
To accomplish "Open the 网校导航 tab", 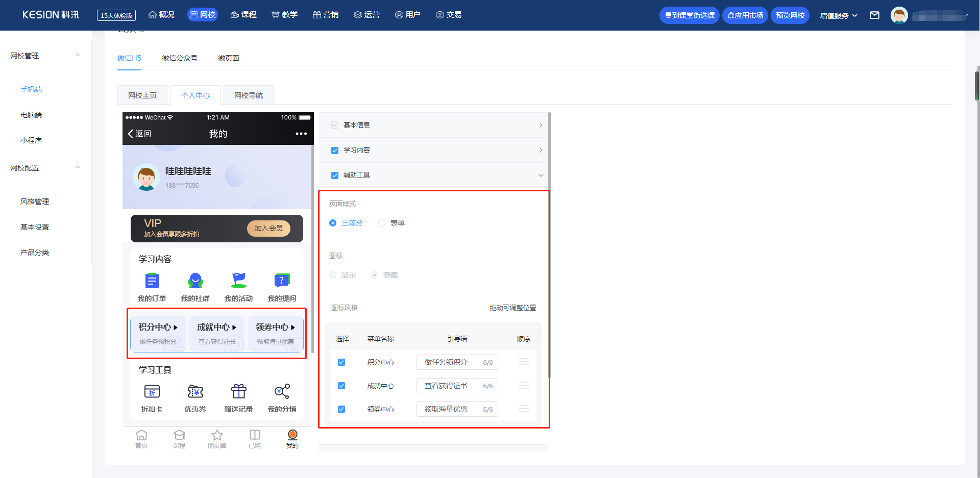I will (x=248, y=95).
